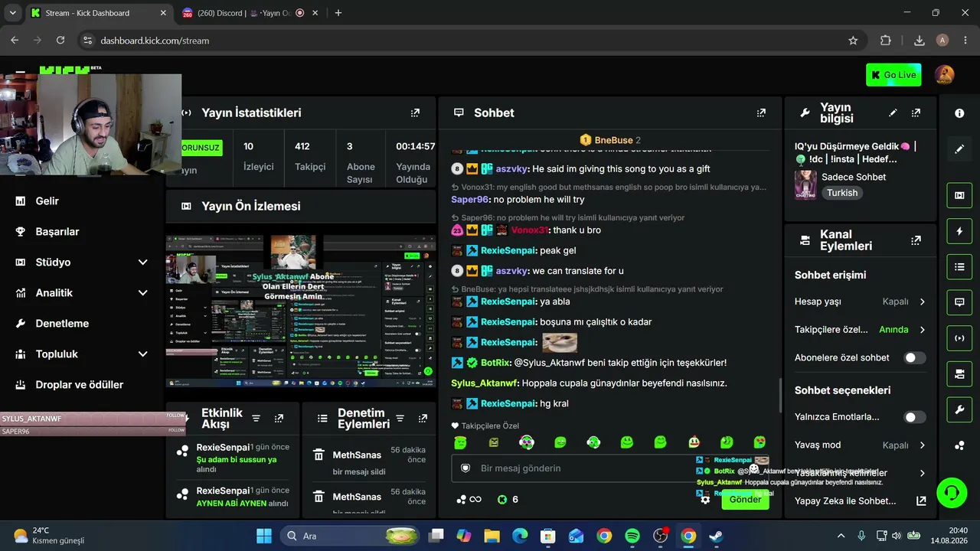Open Chrome extensions puzzle icon

click(x=886, y=41)
